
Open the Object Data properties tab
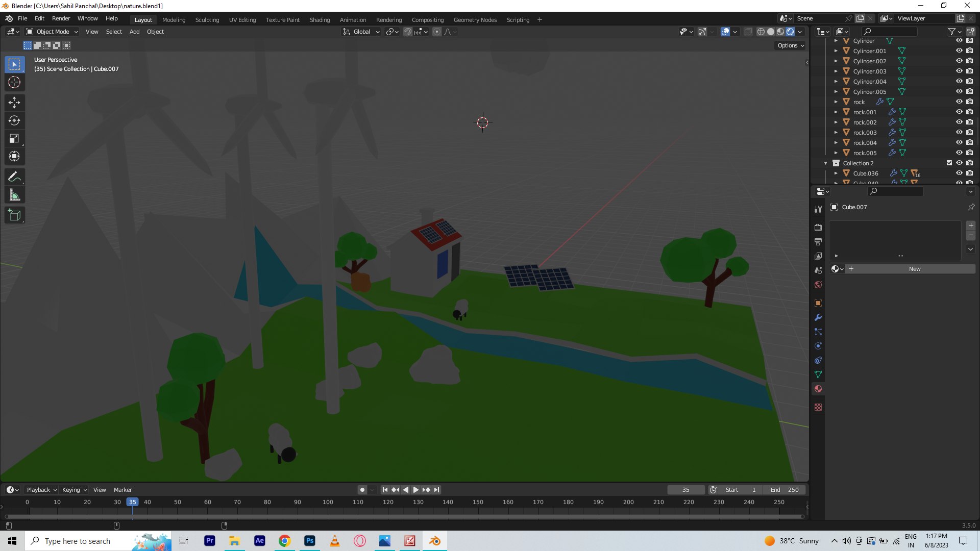pos(818,374)
